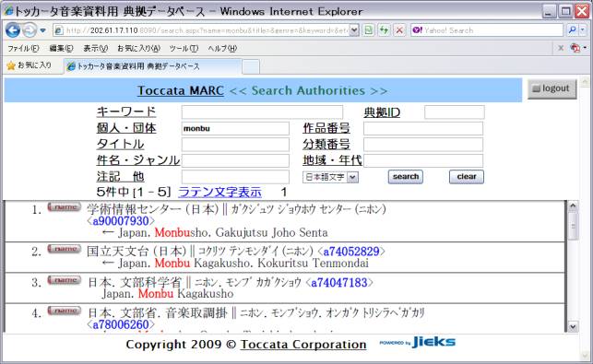Click the name badge for result 2

pyautogui.click(x=64, y=249)
